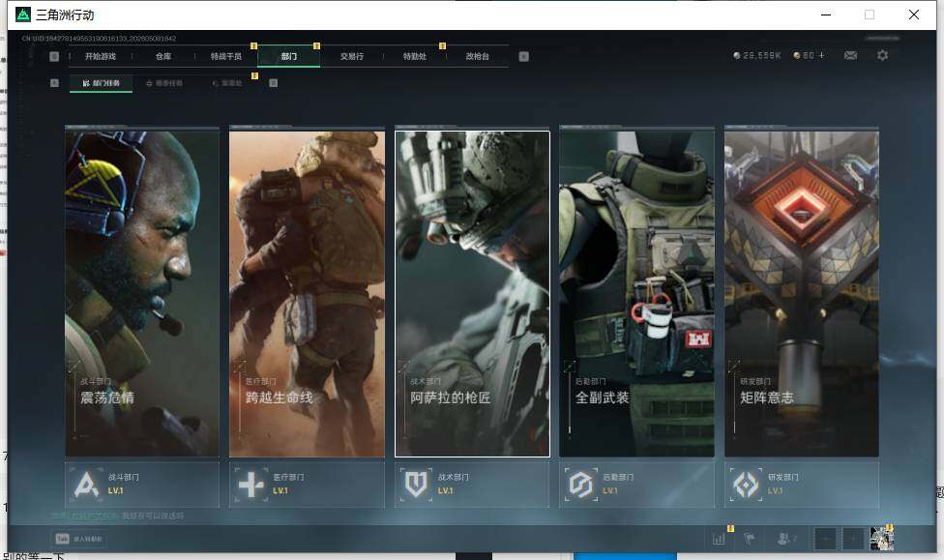Screen dimensions: 944x560
Task: Switch to the 改枪台 tab
Action: click(478, 57)
